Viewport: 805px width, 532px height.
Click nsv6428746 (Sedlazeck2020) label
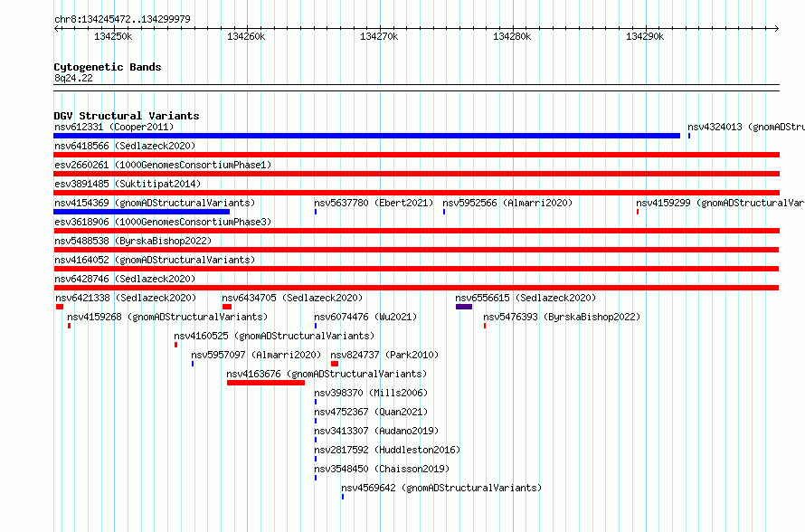pyautogui.click(x=125, y=279)
